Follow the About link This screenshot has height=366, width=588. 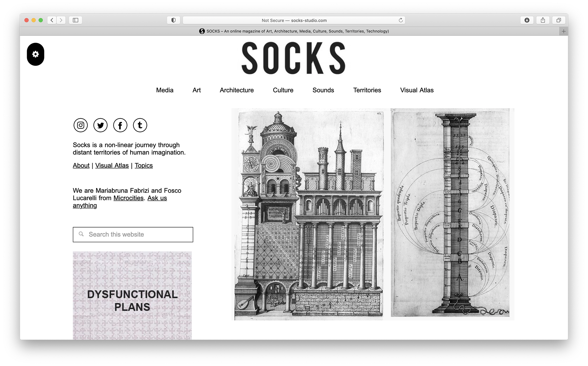click(x=81, y=166)
